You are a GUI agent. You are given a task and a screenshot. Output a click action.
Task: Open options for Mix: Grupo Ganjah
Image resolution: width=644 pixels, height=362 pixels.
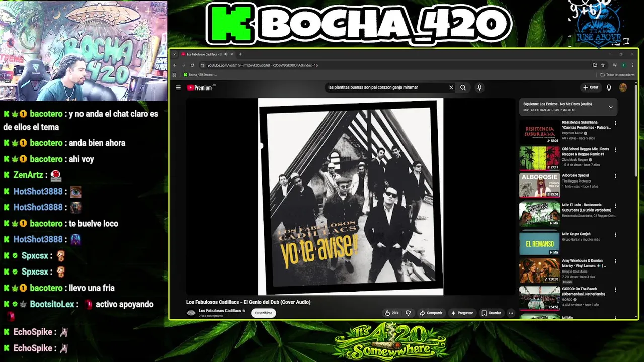615,235
